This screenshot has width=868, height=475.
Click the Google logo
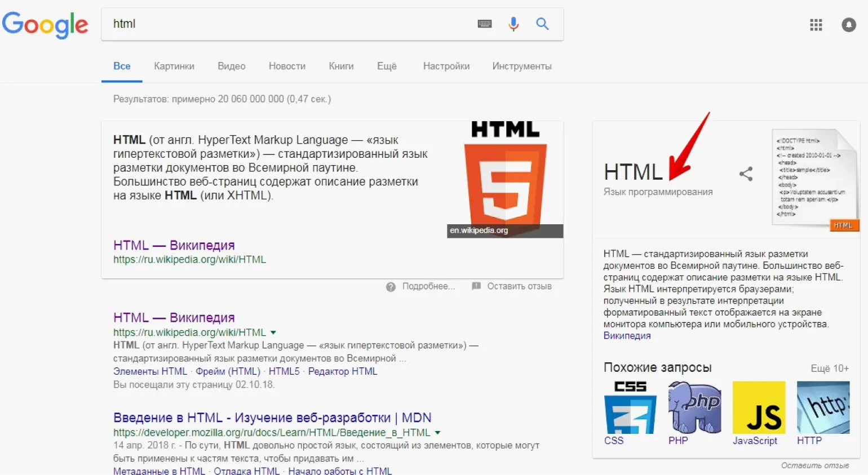point(45,24)
